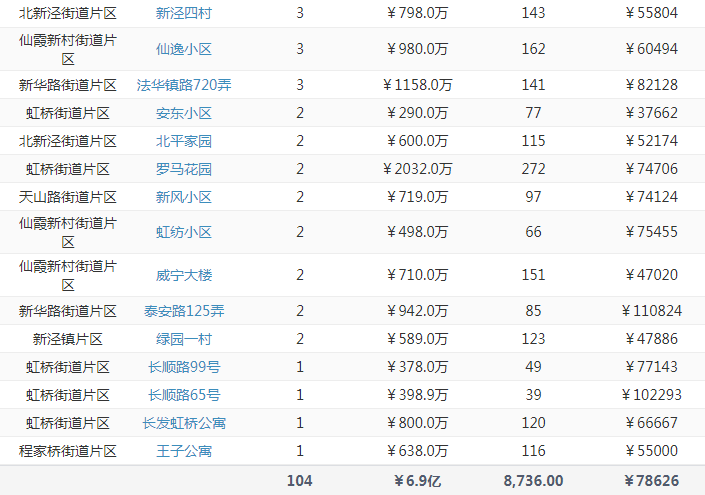This screenshot has height=495, width=705.
Task: Select the ¥60494 unit price cell
Action: point(651,49)
